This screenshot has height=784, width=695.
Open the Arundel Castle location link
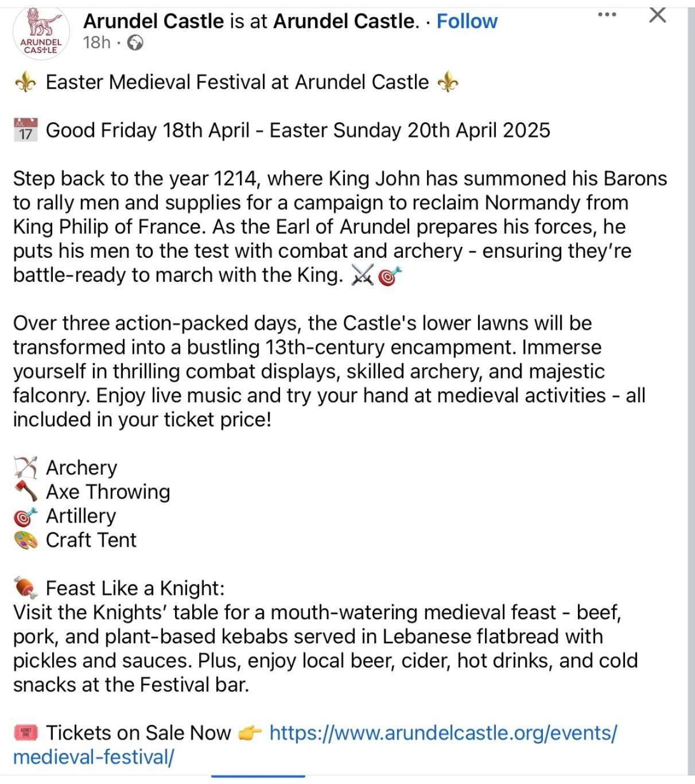346,21
